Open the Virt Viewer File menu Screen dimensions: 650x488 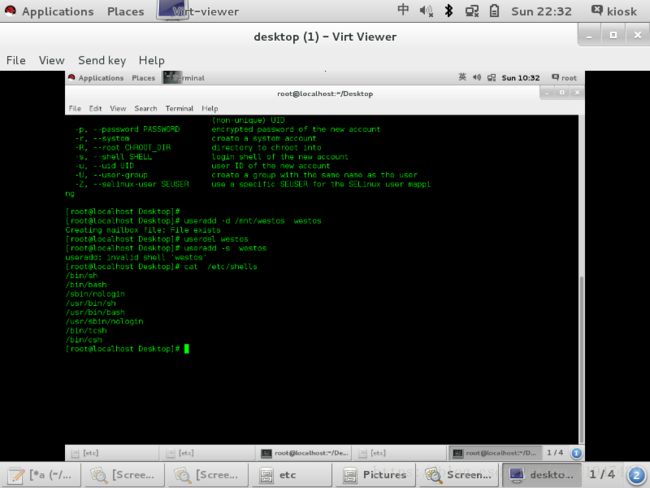click(16, 61)
